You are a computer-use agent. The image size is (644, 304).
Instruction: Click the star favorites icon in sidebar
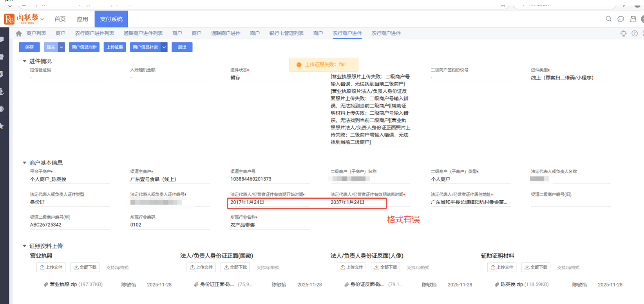[2, 126]
